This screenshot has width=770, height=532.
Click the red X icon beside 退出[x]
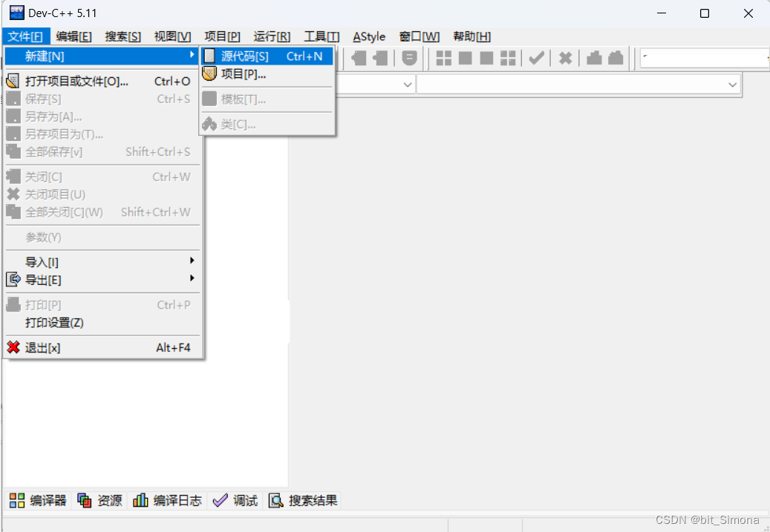point(13,347)
